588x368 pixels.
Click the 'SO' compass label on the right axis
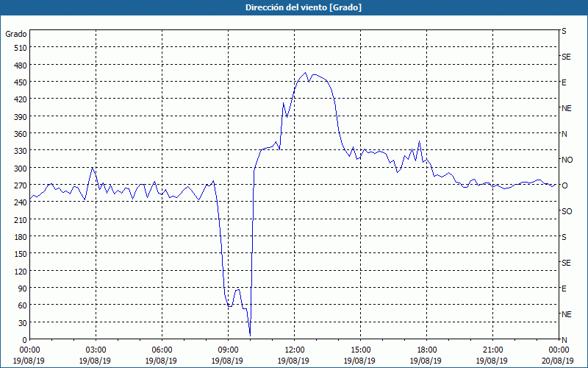click(567, 211)
